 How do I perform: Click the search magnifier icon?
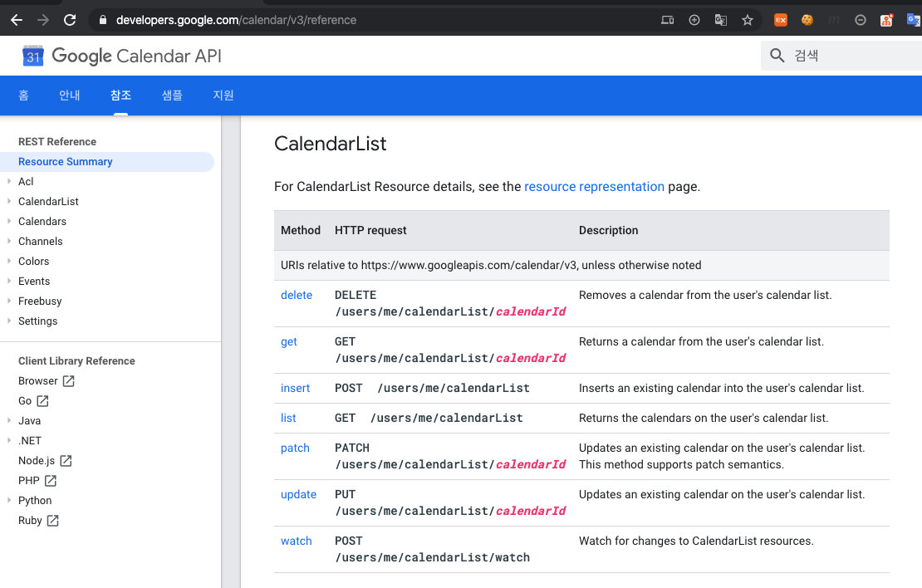777,56
